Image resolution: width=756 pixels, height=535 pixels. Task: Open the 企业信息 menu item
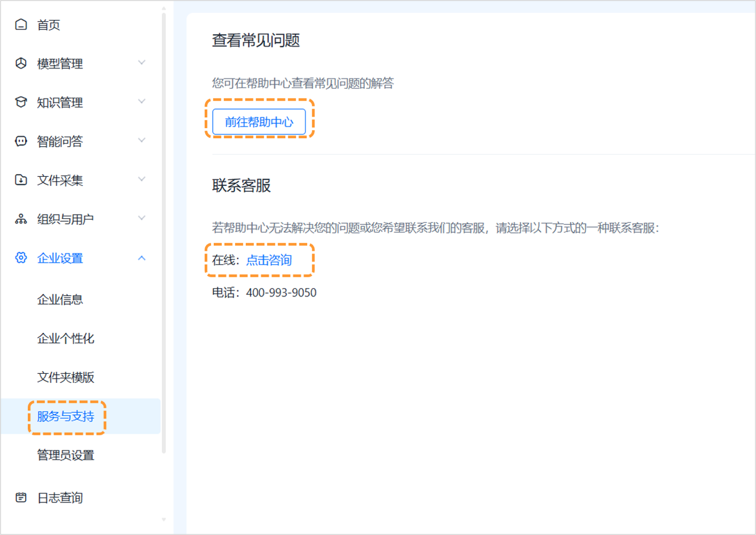click(61, 300)
